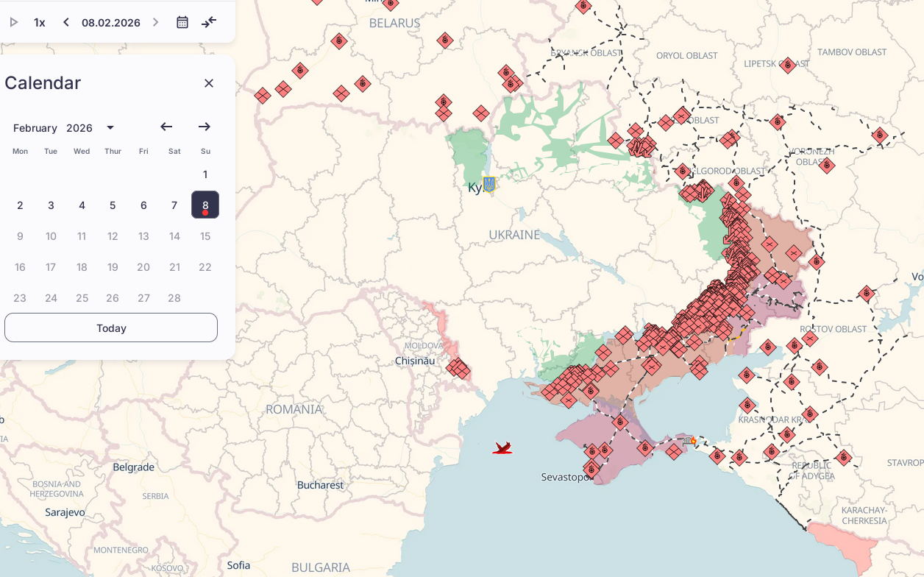Click the date field 08.02.2026
The image size is (924, 577).
(x=111, y=22)
